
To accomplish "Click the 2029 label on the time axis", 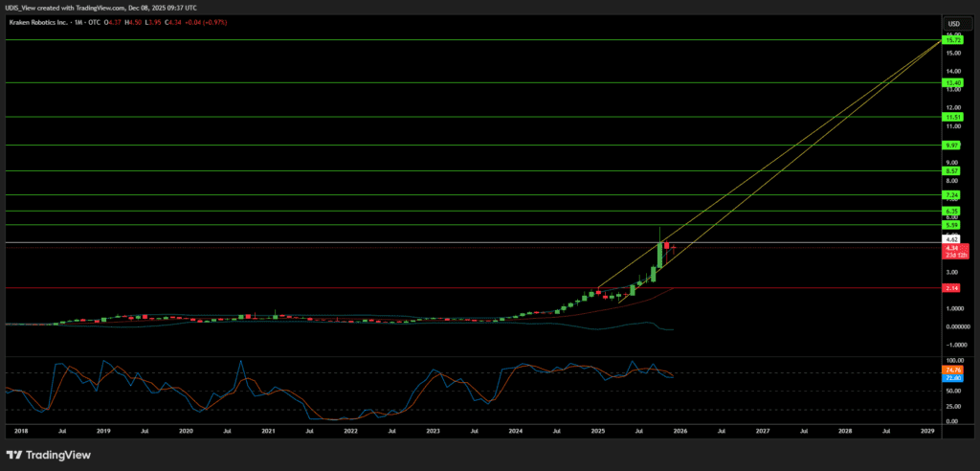I will click(x=927, y=432).
